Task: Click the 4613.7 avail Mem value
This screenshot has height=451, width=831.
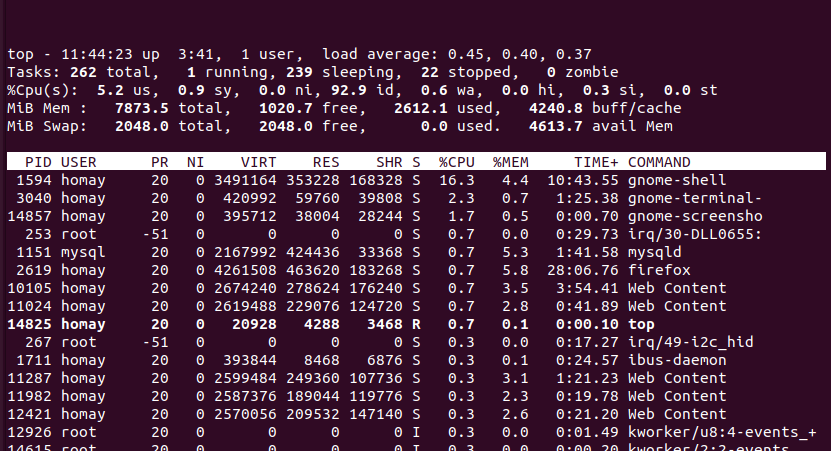Action: click(x=555, y=126)
